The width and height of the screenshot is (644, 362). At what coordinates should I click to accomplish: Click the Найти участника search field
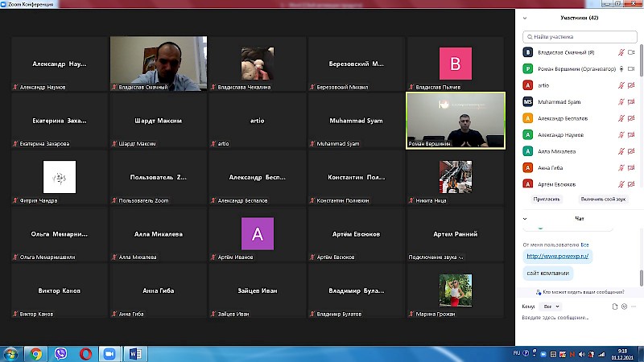click(x=580, y=37)
